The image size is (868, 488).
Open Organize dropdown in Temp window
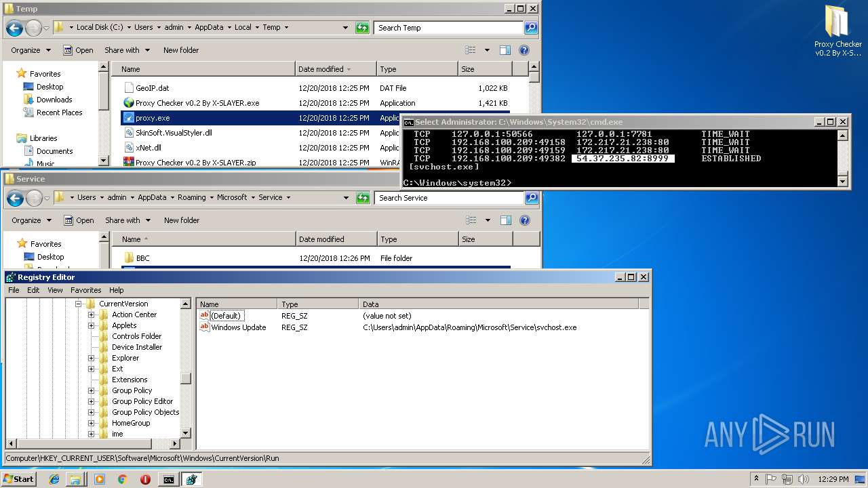(31, 50)
